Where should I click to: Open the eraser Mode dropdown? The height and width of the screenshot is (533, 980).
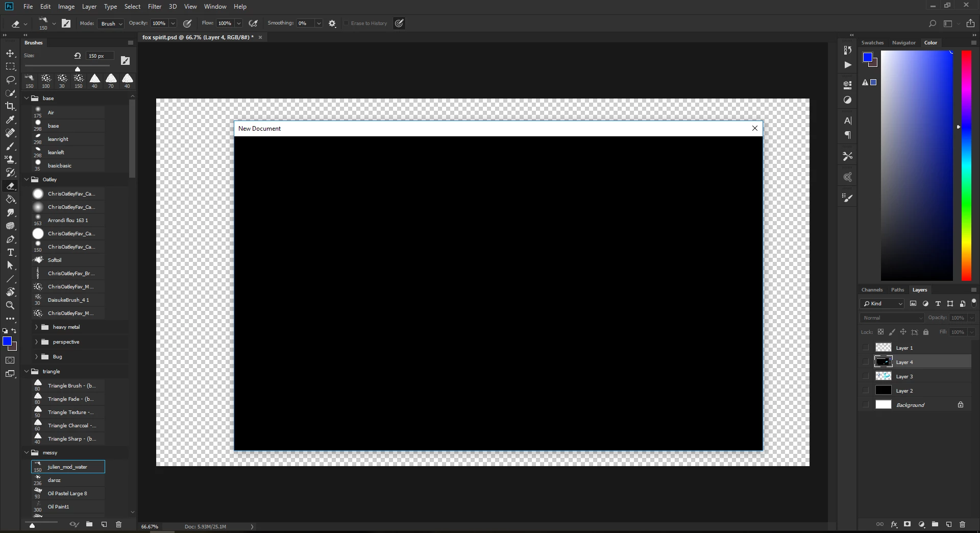pos(111,23)
